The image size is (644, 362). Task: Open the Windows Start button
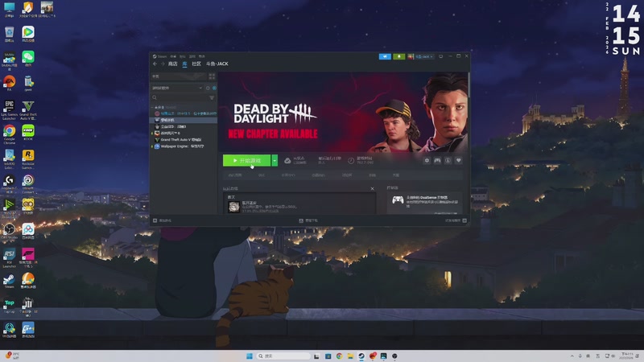tap(250, 356)
